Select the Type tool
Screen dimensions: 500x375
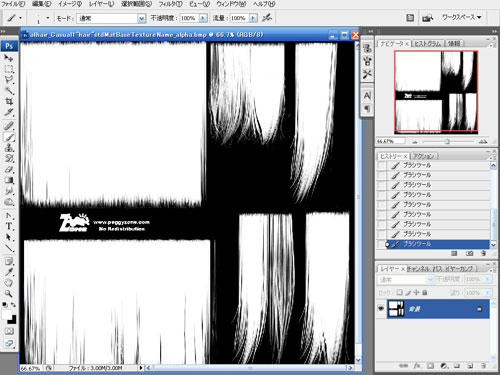point(9,226)
